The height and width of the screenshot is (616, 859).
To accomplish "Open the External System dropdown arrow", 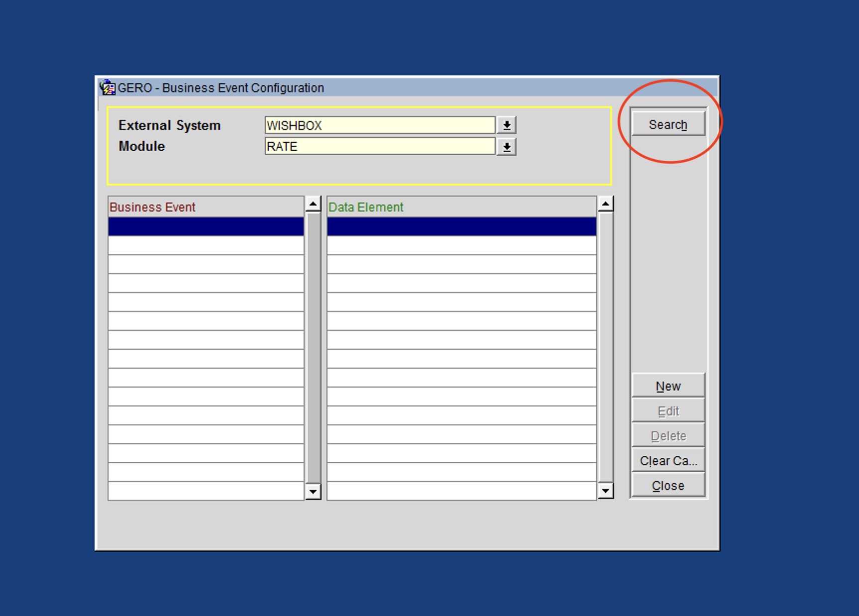I will (507, 125).
